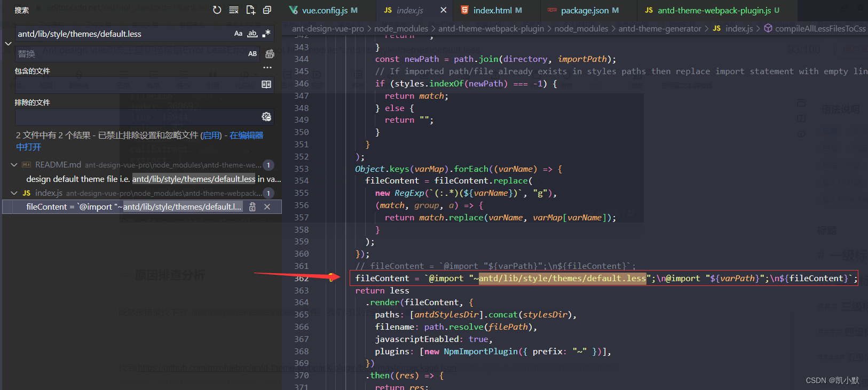Dismiss the fileContent match result

(267, 207)
